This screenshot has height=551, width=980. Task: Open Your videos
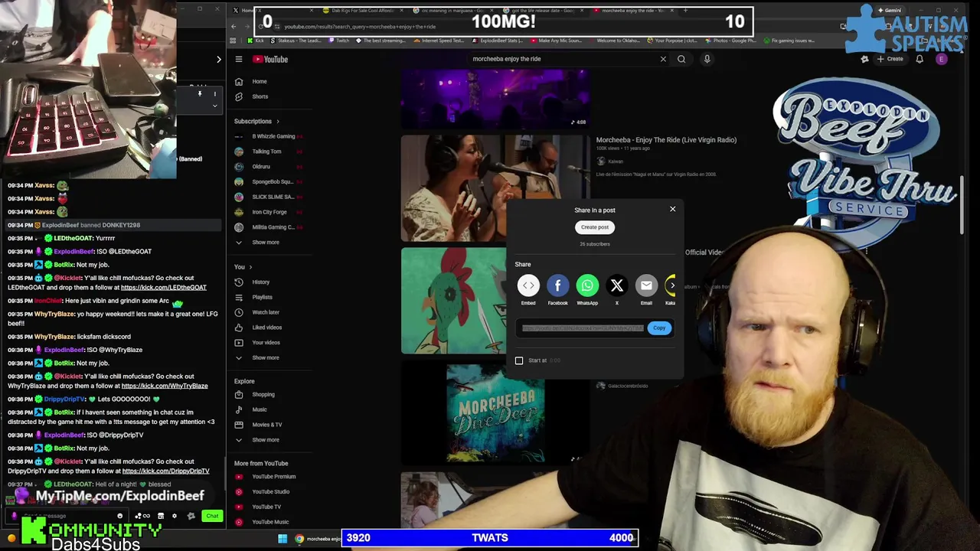click(x=266, y=342)
